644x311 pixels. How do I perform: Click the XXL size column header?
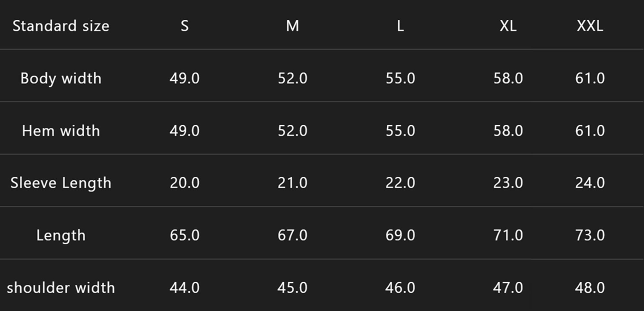pos(590,26)
